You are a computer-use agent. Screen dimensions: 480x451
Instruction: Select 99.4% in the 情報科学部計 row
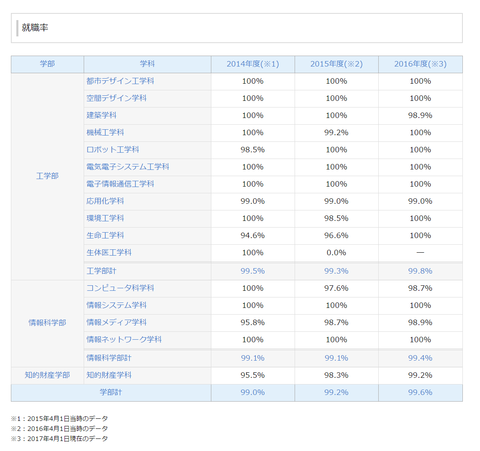(420, 358)
